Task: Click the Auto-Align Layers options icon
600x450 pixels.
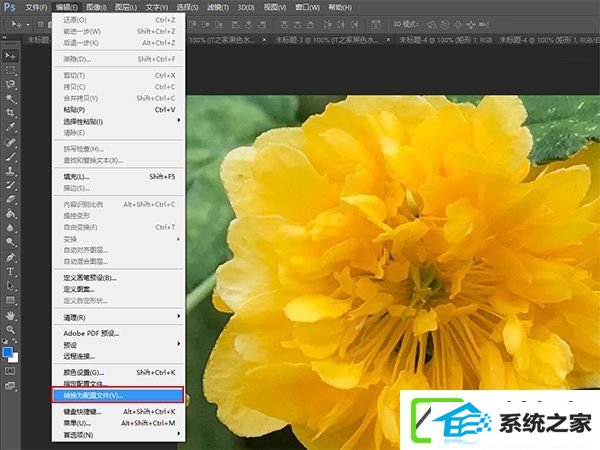Action: coord(376,24)
